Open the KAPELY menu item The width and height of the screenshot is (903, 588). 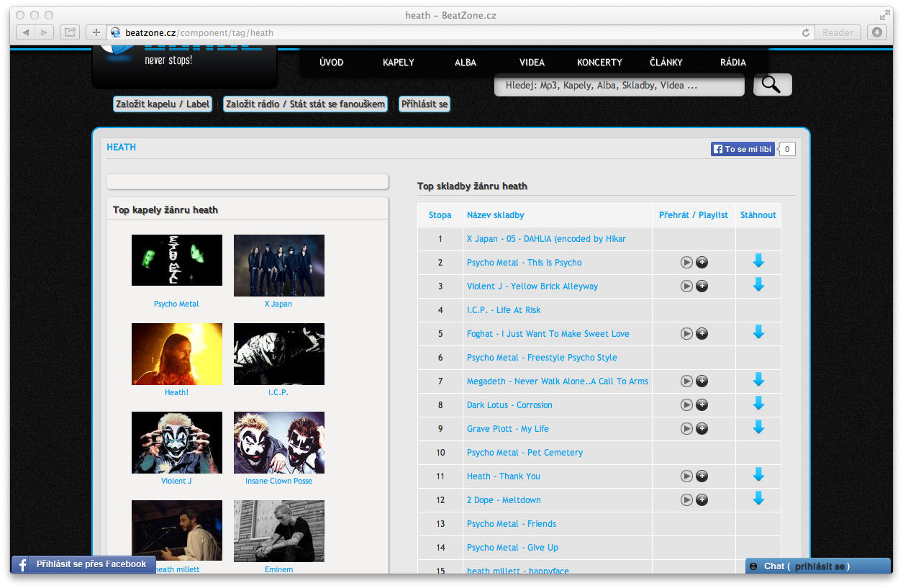[399, 63]
